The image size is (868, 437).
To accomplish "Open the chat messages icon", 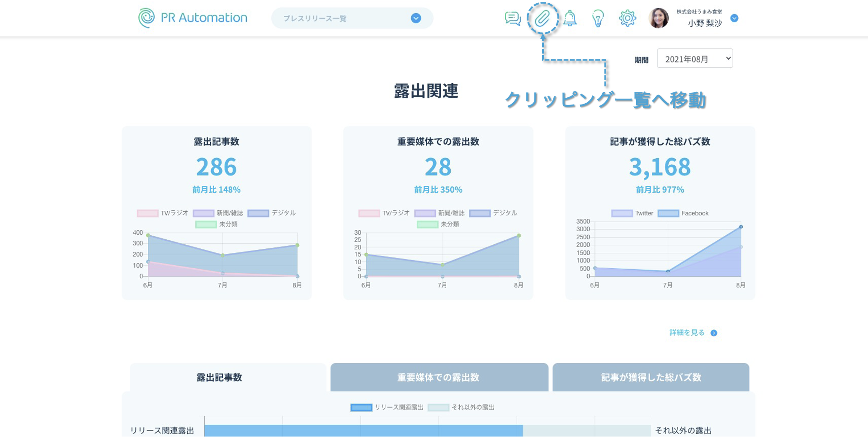I will point(513,19).
